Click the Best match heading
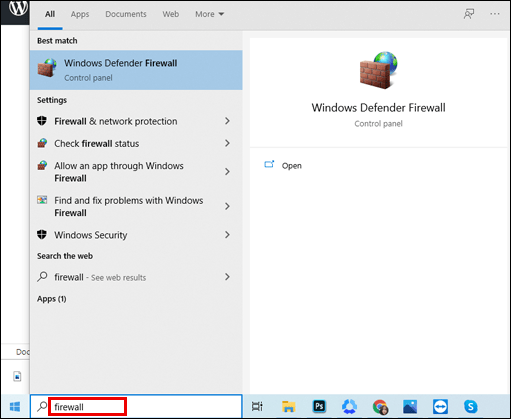This screenshot has width=511, height=419. (57, 41)
